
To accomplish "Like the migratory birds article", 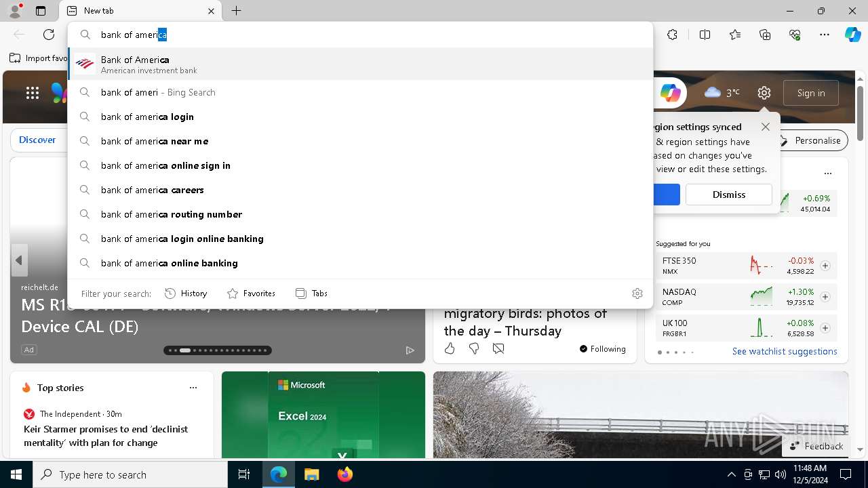I will (450, 348).
